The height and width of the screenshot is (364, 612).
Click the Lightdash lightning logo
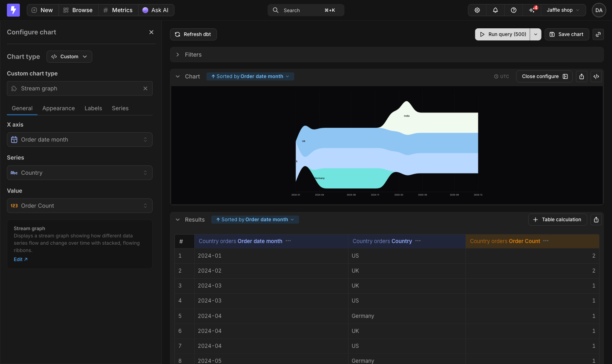click(x=13, y=10)
